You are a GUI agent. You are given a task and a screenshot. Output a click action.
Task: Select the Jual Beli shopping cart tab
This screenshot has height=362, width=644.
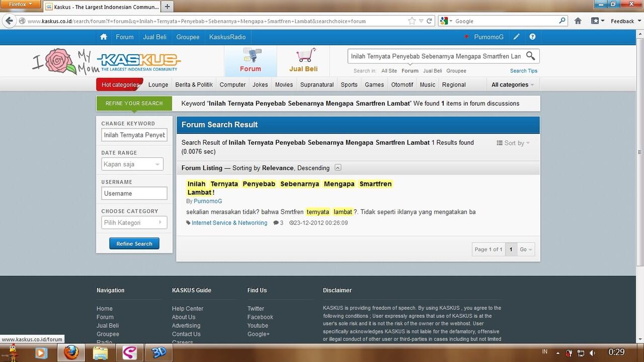tap(303, 61)
